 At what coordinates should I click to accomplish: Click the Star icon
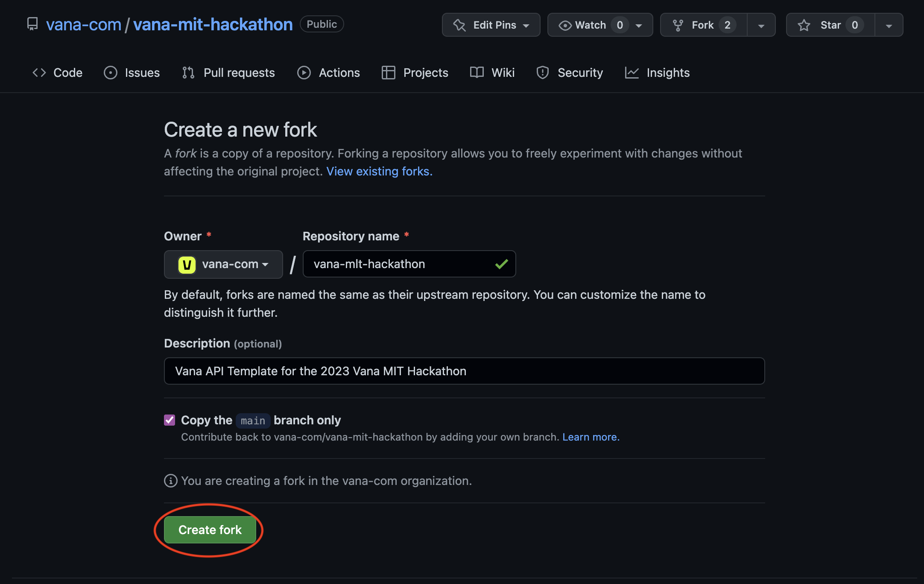(804, 25)
